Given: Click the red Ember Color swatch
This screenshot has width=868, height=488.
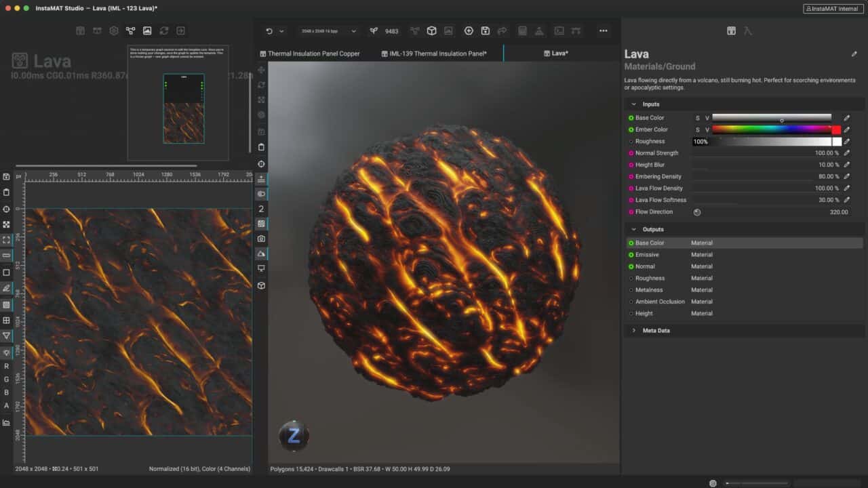Looking at the screenshot, I should tap(836, 129).
